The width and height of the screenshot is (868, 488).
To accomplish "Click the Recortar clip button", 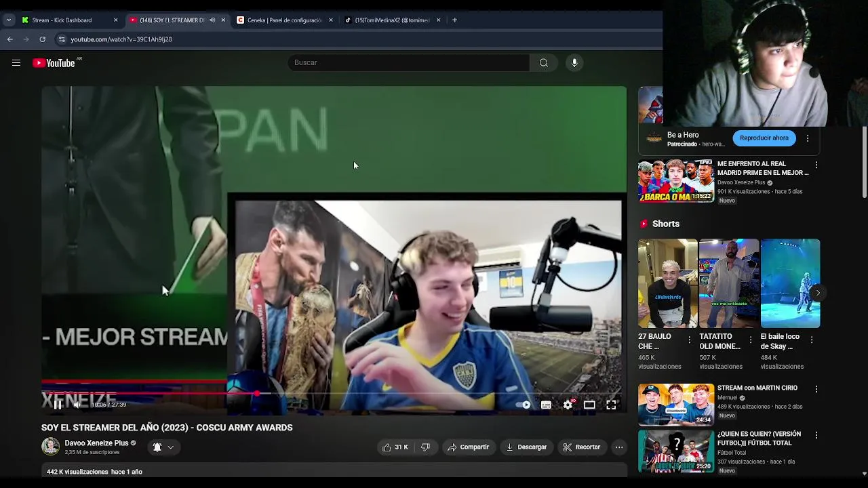I will click(x=582, y=447).
